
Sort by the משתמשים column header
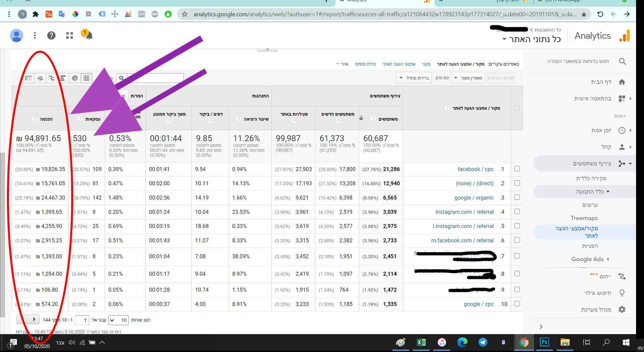pyautogui.click(x=388, y=119)
